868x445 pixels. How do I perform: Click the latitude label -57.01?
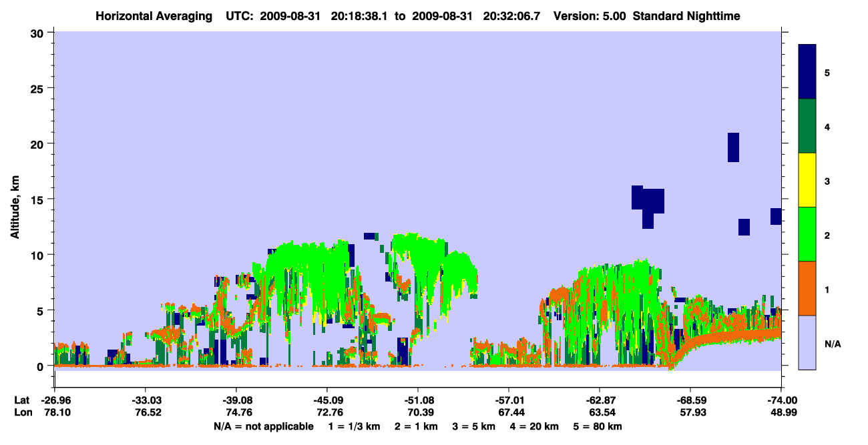click(509, 400)
